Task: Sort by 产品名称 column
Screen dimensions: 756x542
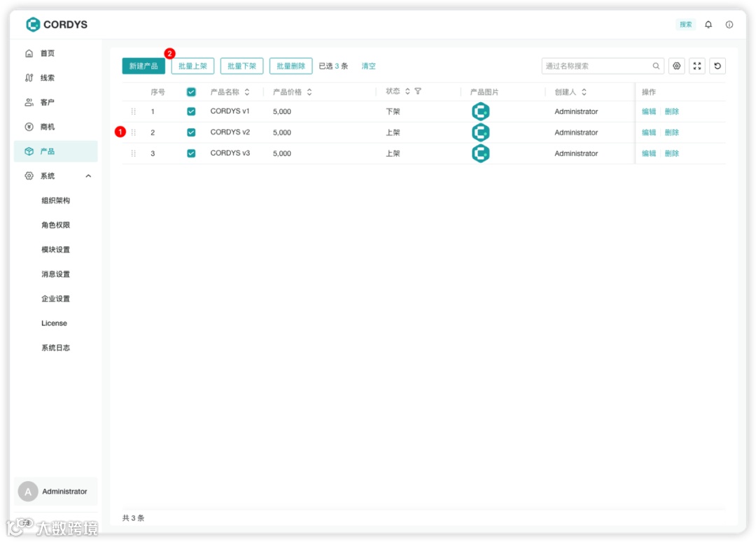Action: click(247, 92)
